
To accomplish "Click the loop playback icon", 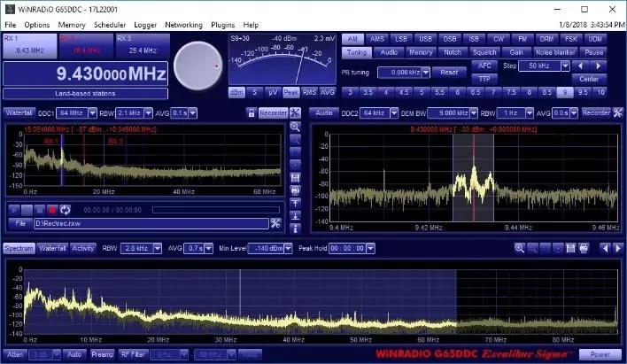I will 66,210.
